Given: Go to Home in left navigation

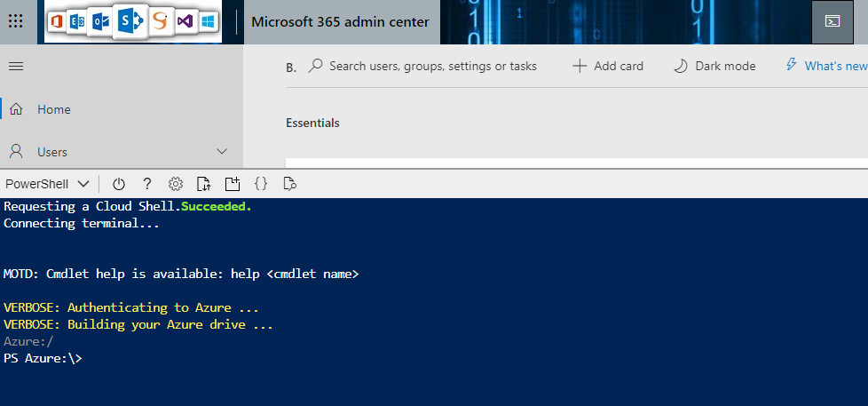Looking at the screenshot, I should coord(53,109).
